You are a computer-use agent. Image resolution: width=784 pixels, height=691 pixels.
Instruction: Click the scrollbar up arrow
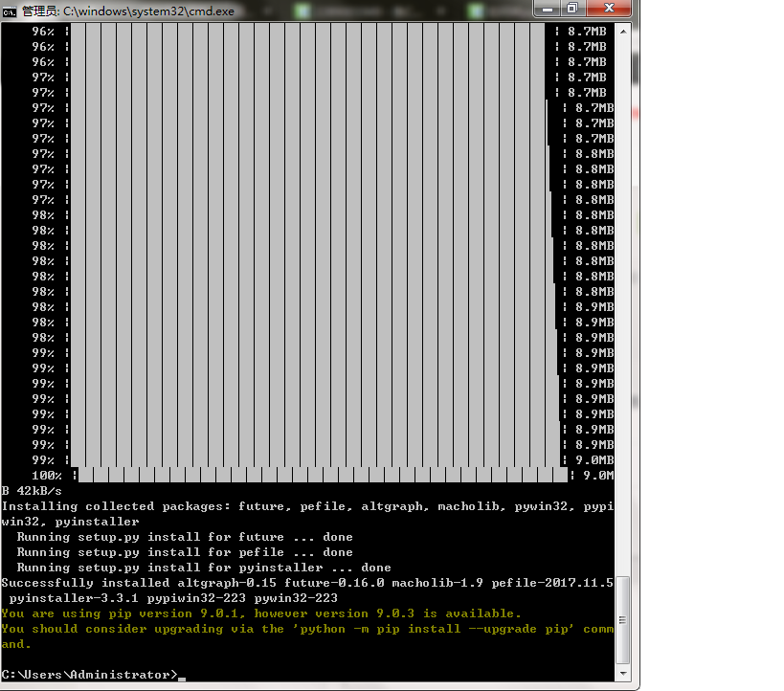point(623,31)
